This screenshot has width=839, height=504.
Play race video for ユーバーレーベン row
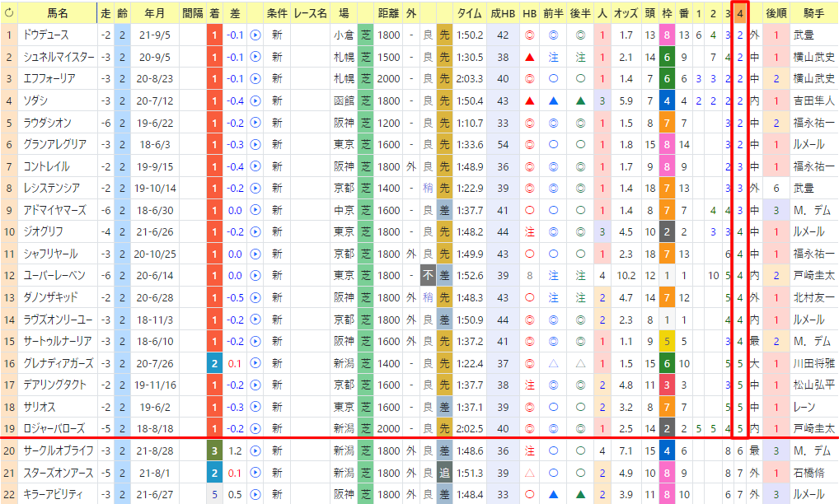pyautogui.click(x=255, y=276)
